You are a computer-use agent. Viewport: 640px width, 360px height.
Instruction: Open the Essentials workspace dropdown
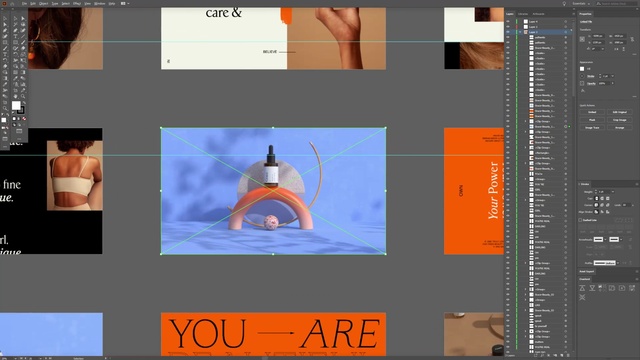point(581,3)
